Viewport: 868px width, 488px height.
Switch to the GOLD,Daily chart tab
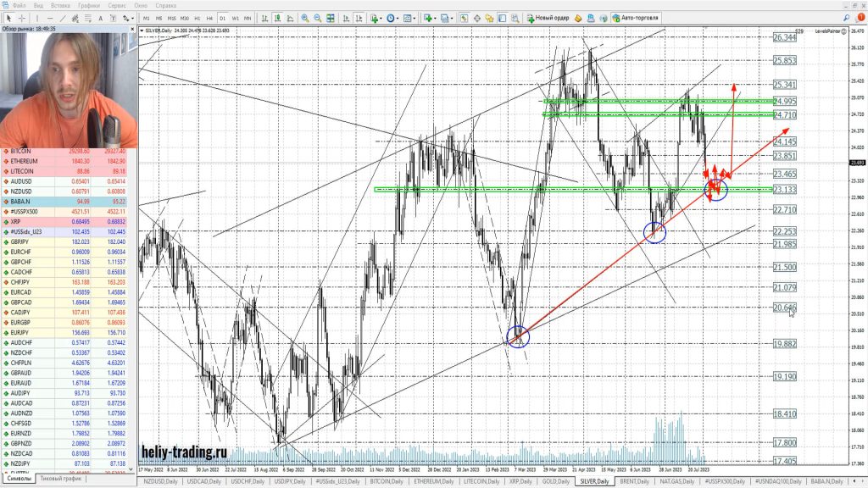(556, 481)
